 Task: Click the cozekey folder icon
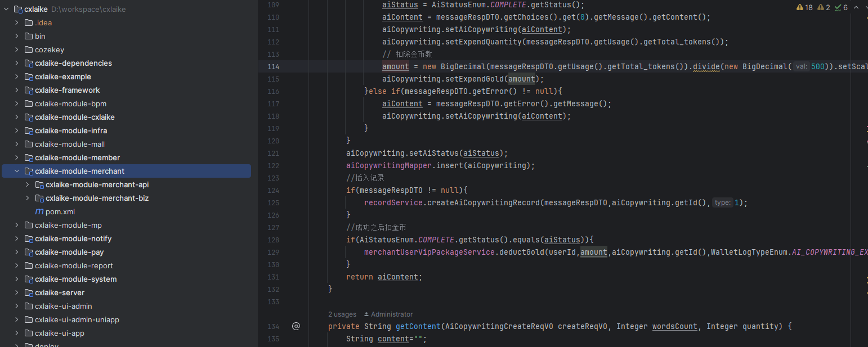[29, 49]
